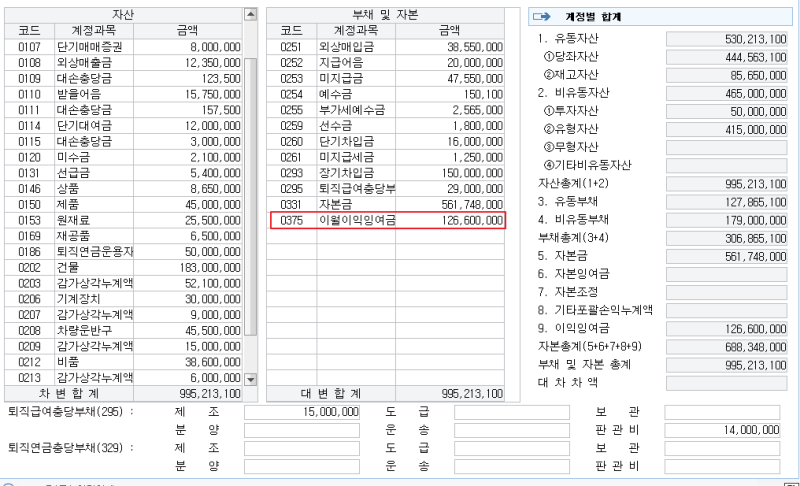
Task: Click the 유동부채 value 127,865,100
Action: 727,202
